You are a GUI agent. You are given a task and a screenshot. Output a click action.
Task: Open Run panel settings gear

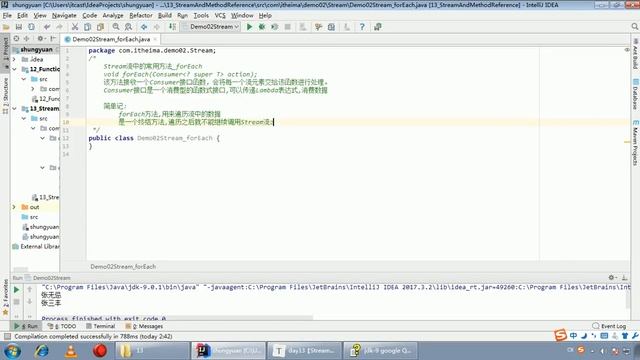coord(611,278)
